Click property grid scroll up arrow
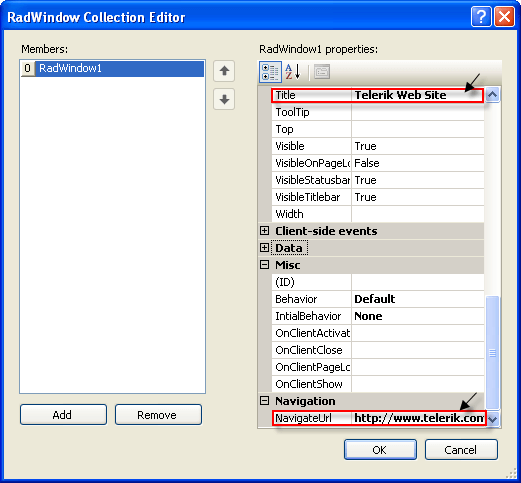The image size is (521, 483). coord(492,95)
